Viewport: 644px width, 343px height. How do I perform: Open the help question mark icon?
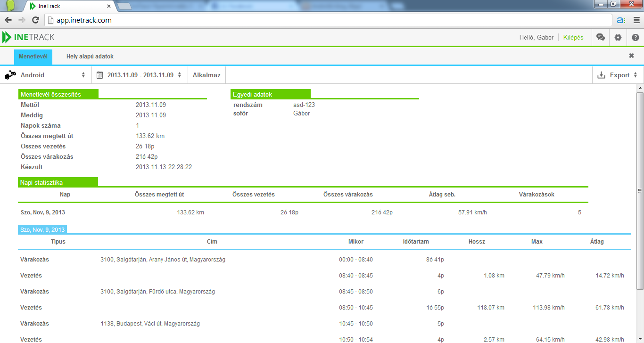coord(636,37)
